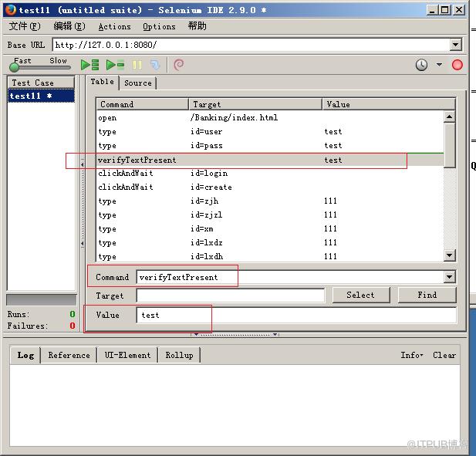Switch to the Reference tab
476x456 pixels.
click(69, 355)
